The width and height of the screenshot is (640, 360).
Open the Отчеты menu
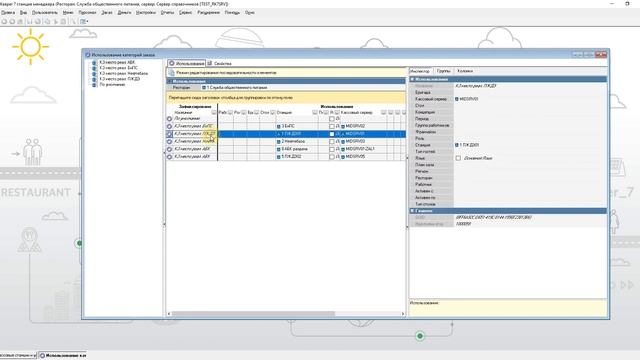coord(167,13)
